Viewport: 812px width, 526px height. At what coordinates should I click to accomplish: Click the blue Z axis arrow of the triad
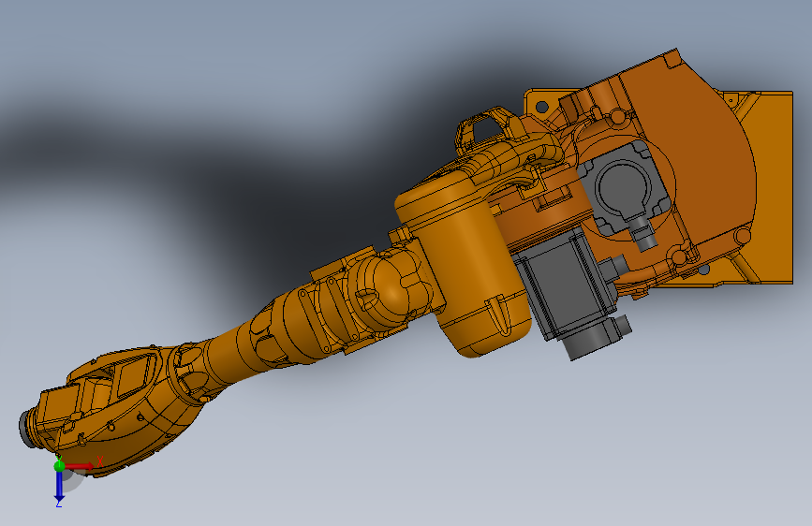60,487
